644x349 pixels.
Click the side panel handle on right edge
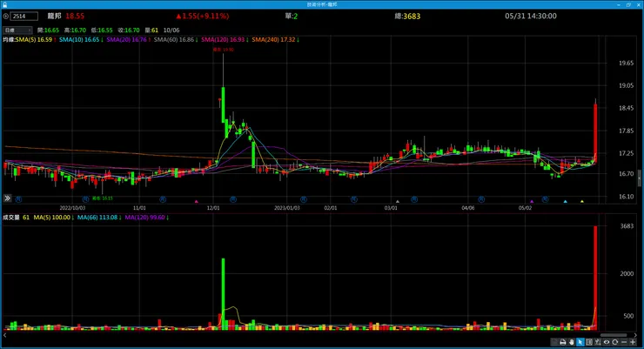(640, 178)
